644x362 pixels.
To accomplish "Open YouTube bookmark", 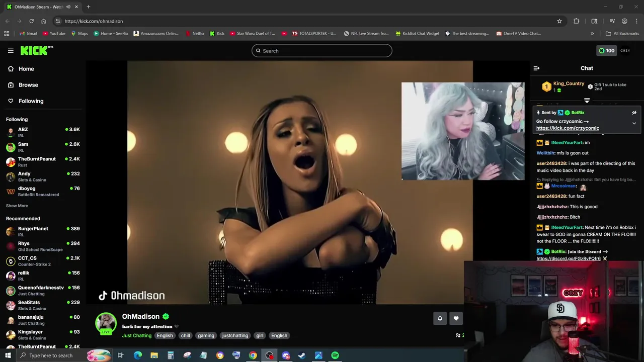I will point(54,34).
